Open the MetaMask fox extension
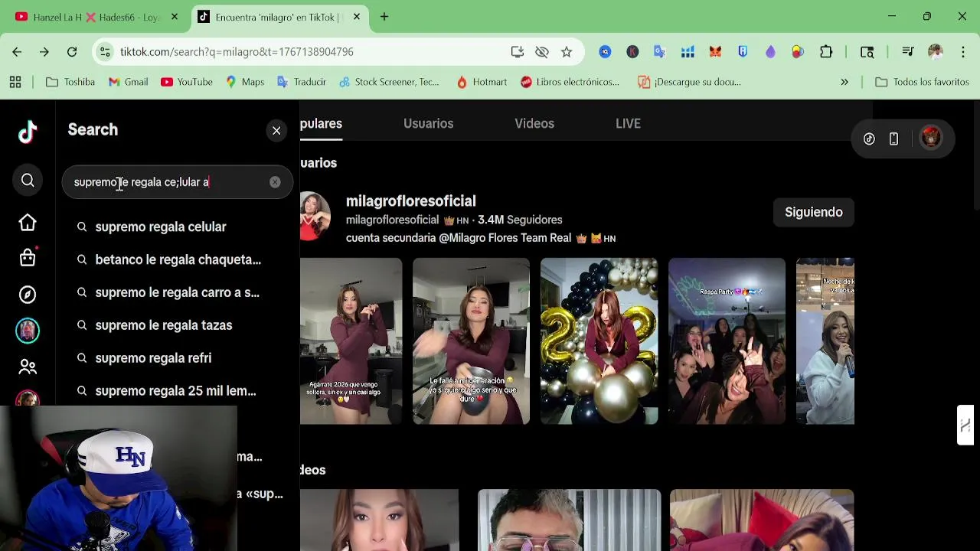This screenshot has width=980, height=551. [715, 52]
